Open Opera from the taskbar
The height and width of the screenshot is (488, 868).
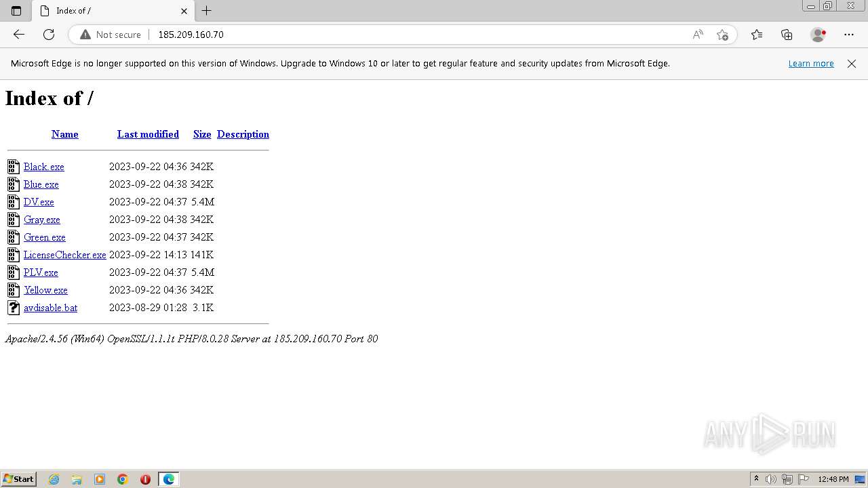point(145,479)
